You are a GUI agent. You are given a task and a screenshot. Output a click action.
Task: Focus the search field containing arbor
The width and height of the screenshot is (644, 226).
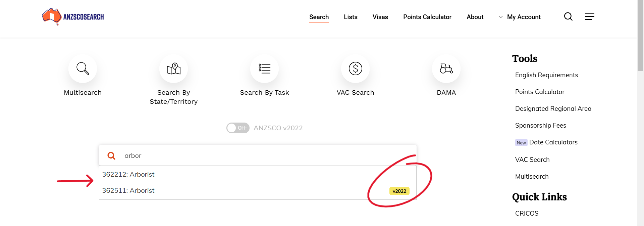coord(258,155)
